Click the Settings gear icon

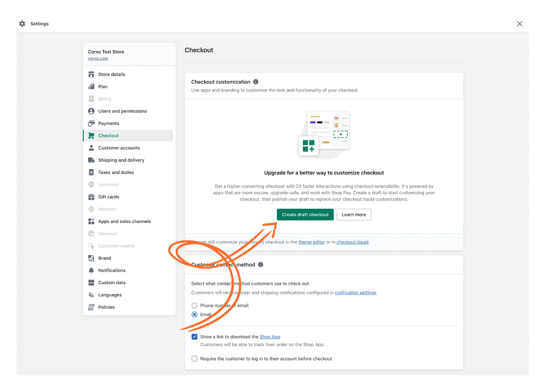click(x=22, y=24)
